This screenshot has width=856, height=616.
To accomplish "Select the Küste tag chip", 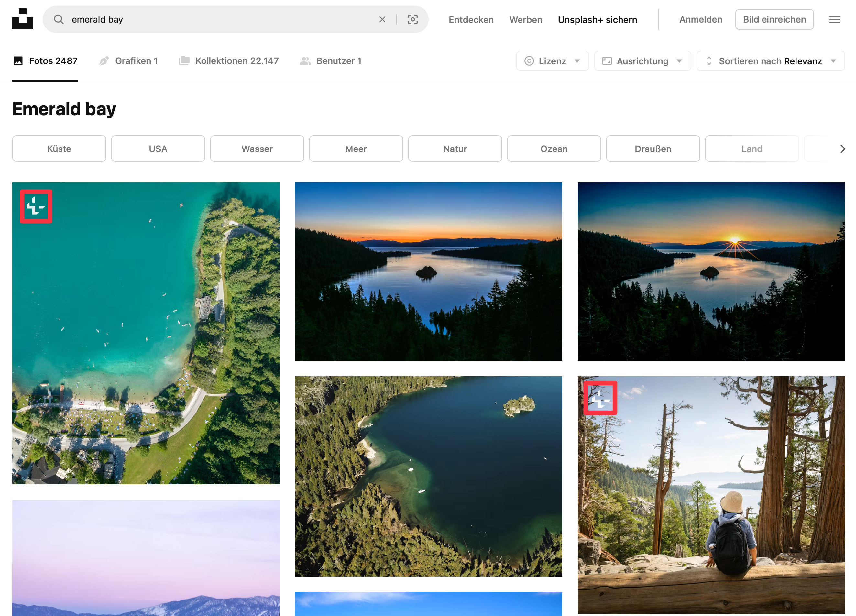I will (59, 149).
